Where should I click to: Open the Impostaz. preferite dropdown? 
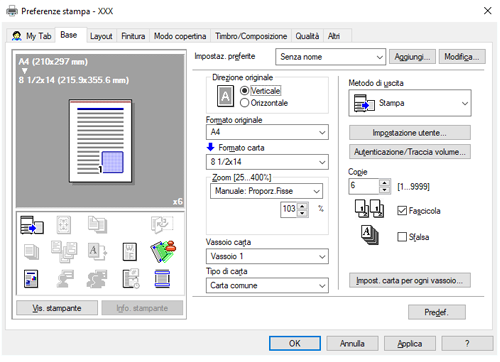click(330, 57)
